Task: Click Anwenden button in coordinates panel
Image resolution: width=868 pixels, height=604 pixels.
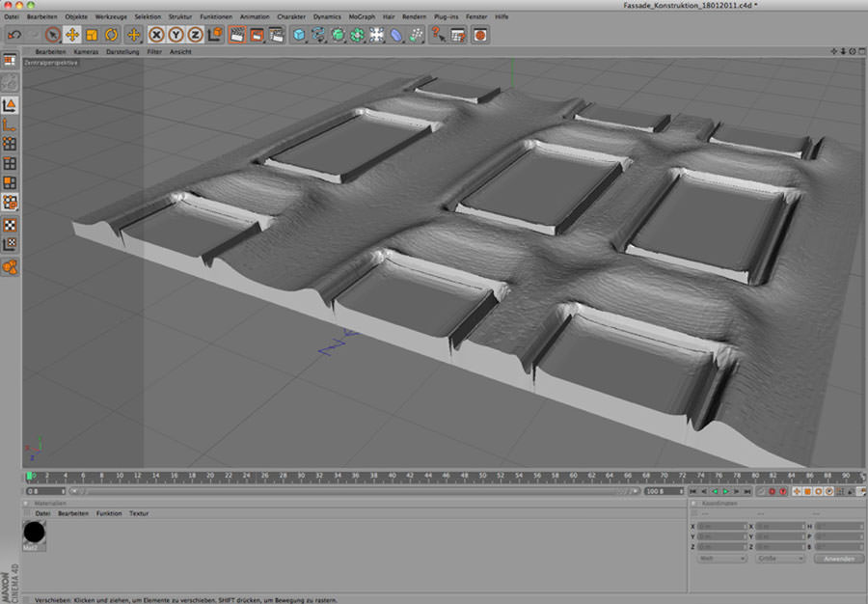Action: [x=839, y=559]
